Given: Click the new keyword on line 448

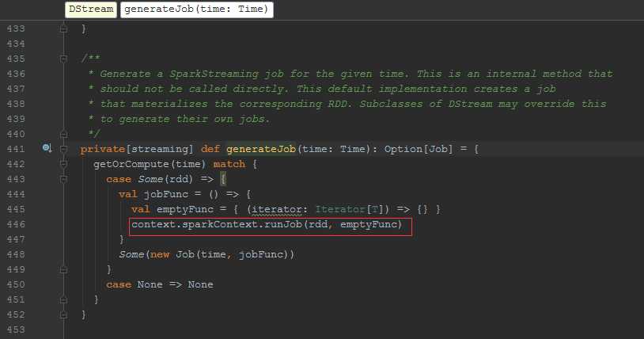Looking at the screenshot, I should [160, 254].
